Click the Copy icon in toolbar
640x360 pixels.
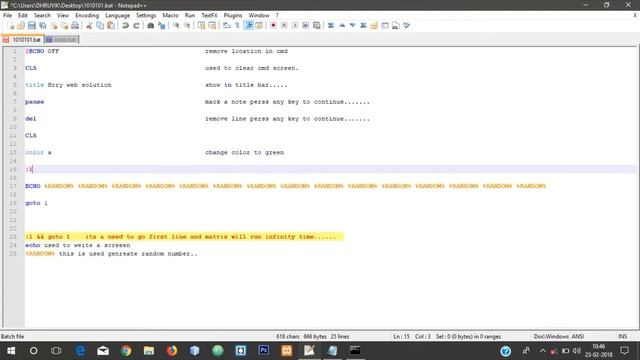(100, 26)
